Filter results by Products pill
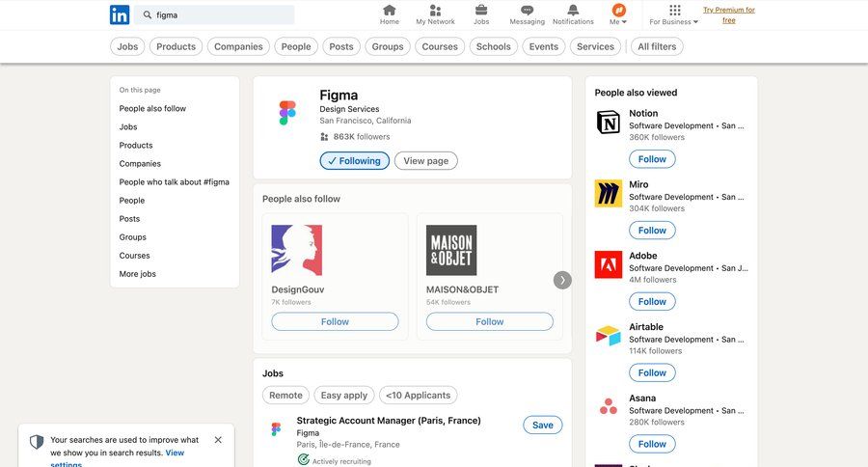The width and height of the screenshot is (868, 467). tap(176, 46)
